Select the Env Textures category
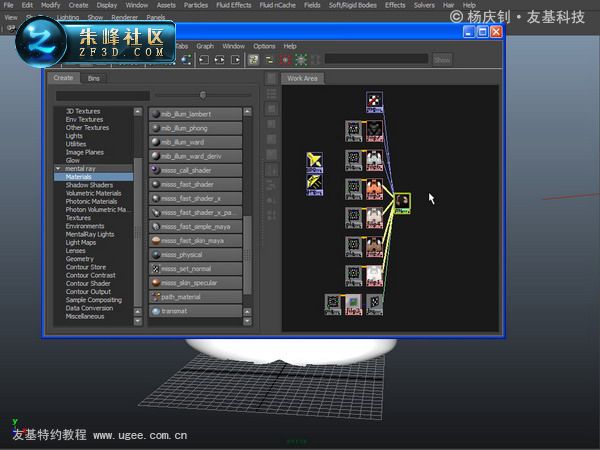Viewport: 600px width, 450px height. (x=84, y=119)
